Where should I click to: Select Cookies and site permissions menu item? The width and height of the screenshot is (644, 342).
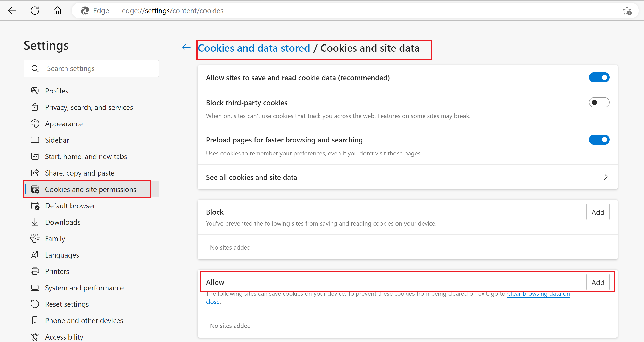[91, 189]
